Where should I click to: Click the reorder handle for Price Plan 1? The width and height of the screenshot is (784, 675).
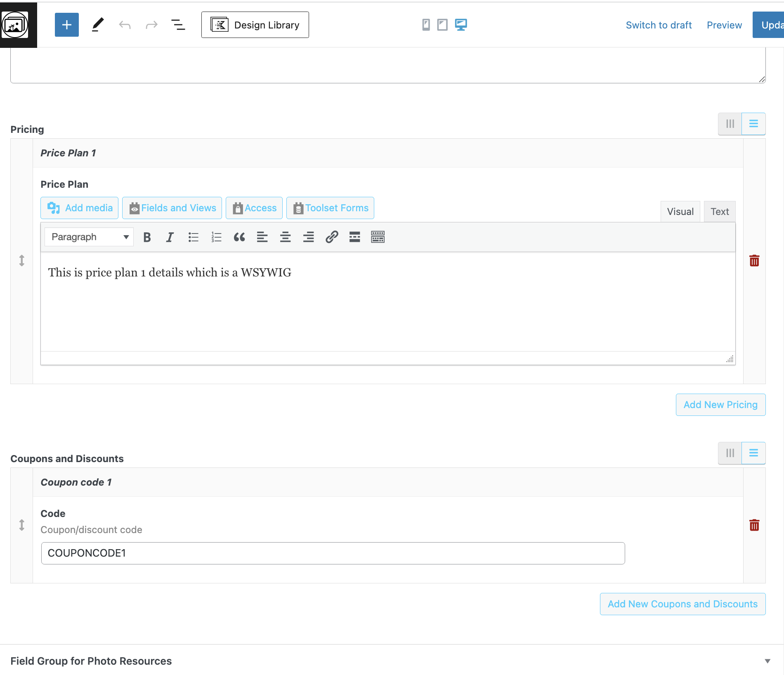[x=22, y=261]
